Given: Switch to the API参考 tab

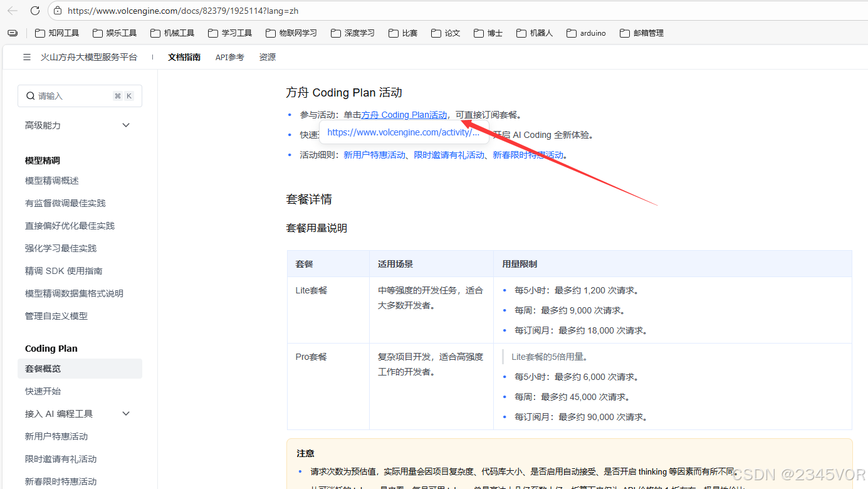Looking at the screenshot, I should point(229,56).
